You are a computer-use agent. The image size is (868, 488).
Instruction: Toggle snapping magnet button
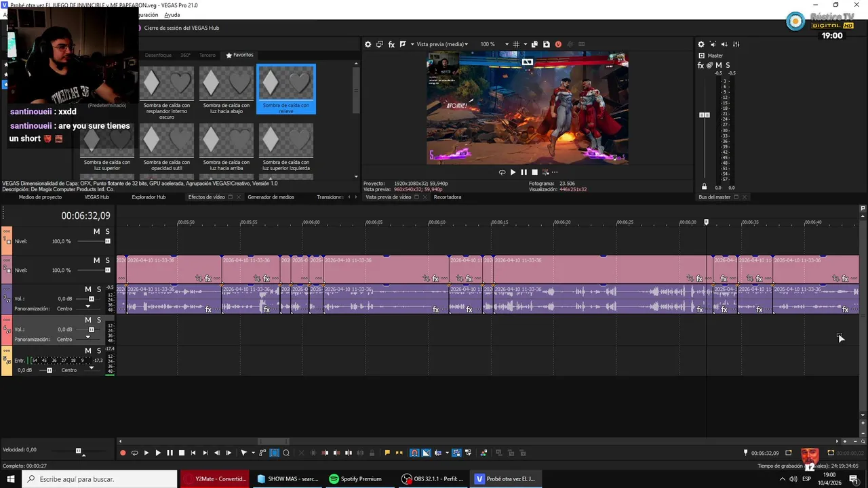click(x=414, y=453)
